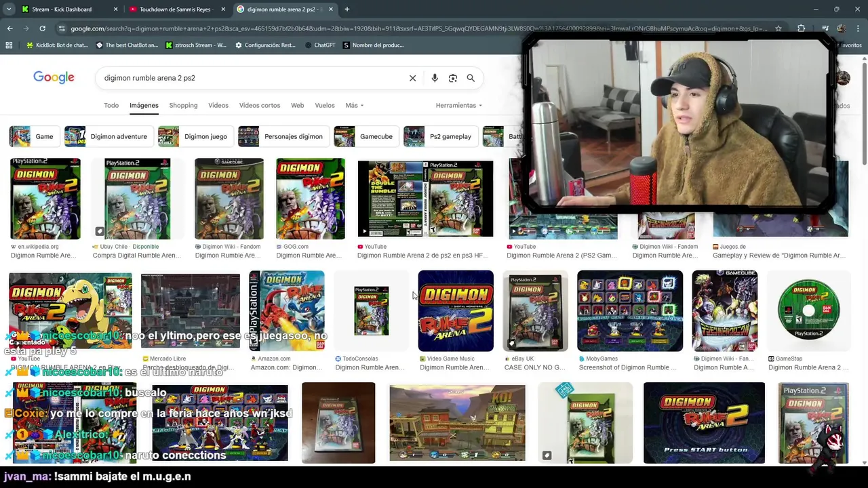868x488 pixels.
Task: Bookmark this page with the star icon
Action: 778,28
